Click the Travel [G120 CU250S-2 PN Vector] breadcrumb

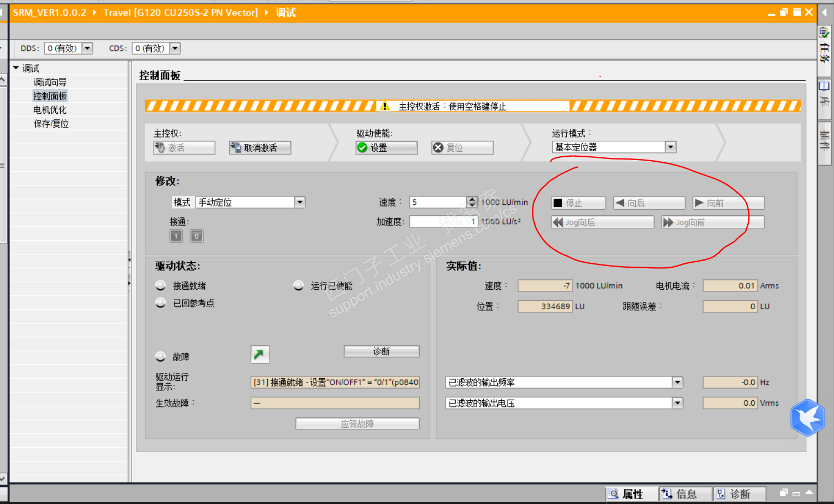click(181, 12)
